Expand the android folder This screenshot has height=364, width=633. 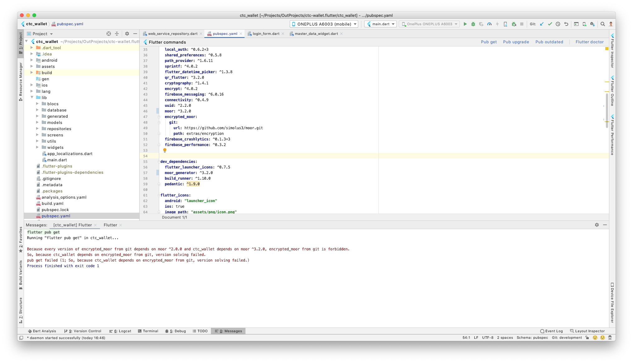31,60
